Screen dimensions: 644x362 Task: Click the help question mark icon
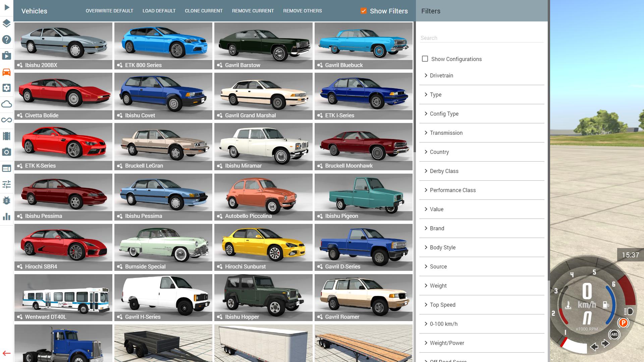click(x=6, y=40)
